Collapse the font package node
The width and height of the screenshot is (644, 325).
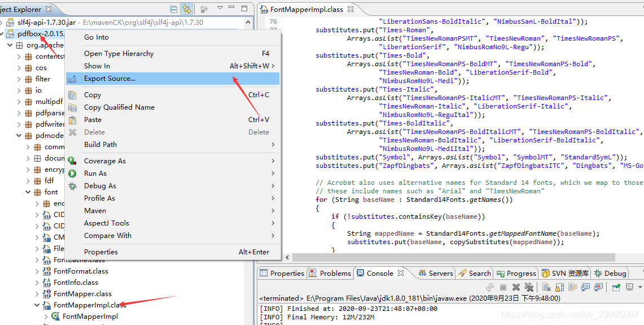28,192
